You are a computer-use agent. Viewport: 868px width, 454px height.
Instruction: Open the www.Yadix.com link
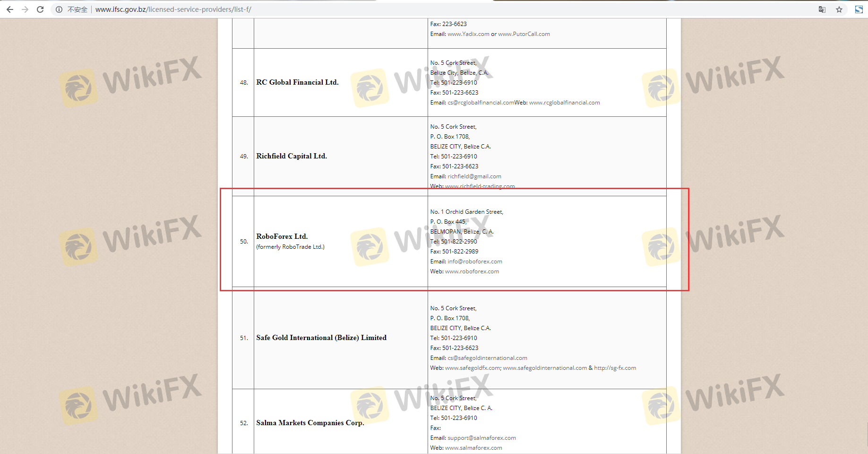[x=468, y=34]
